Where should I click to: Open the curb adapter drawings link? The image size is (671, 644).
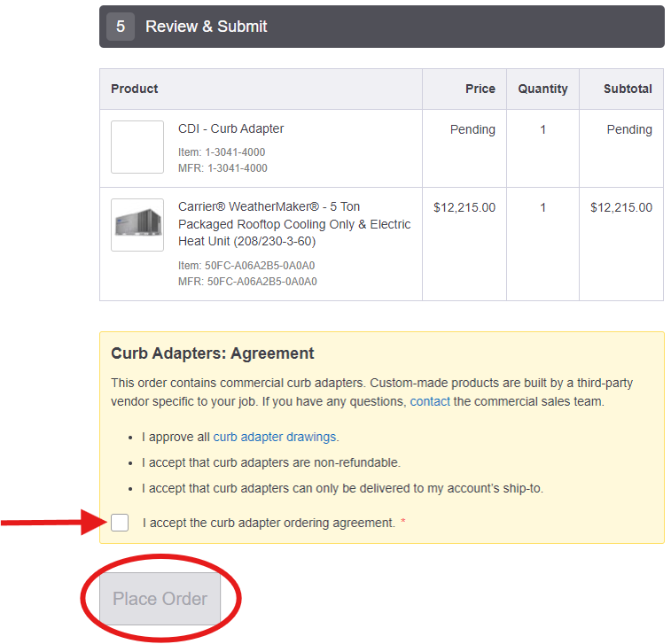[275, 437]
